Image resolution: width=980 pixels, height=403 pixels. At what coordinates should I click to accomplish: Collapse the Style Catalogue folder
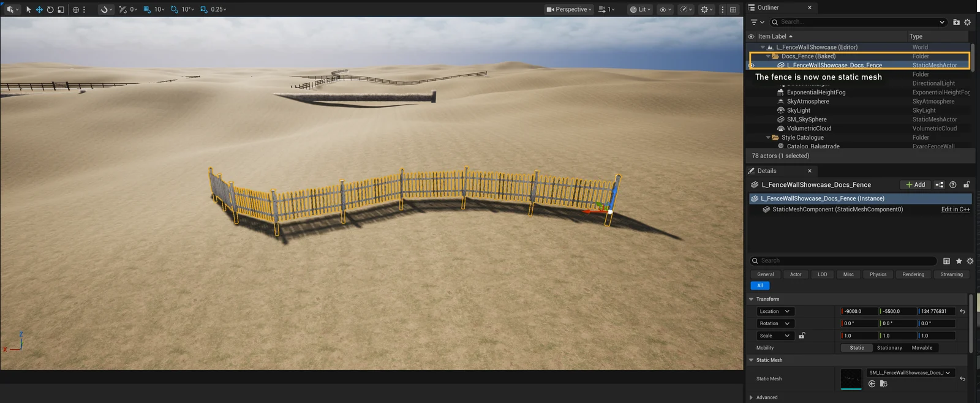[x=768, y=138]
